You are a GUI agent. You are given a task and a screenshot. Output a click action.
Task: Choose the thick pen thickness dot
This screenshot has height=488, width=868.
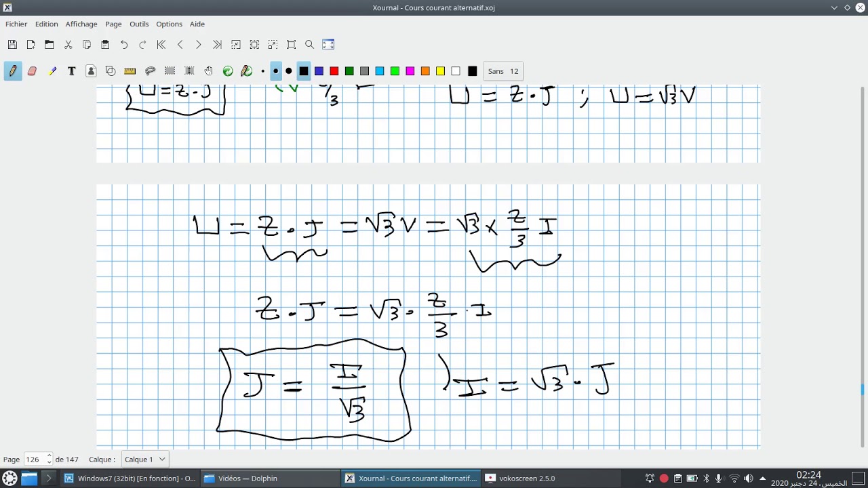[x=289, y=71]
